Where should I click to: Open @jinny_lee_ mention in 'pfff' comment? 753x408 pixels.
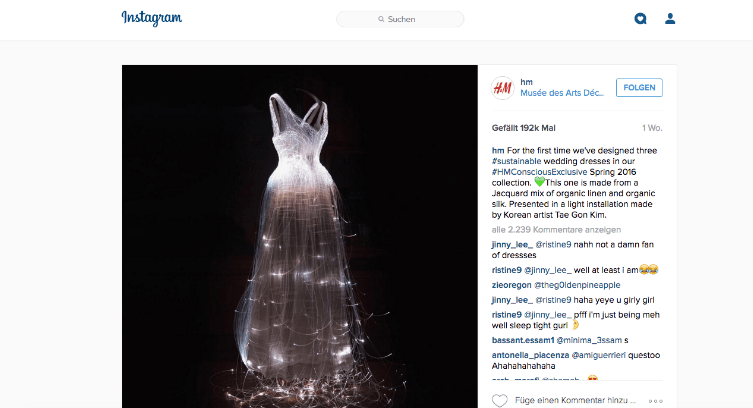[x=547, y=315]
